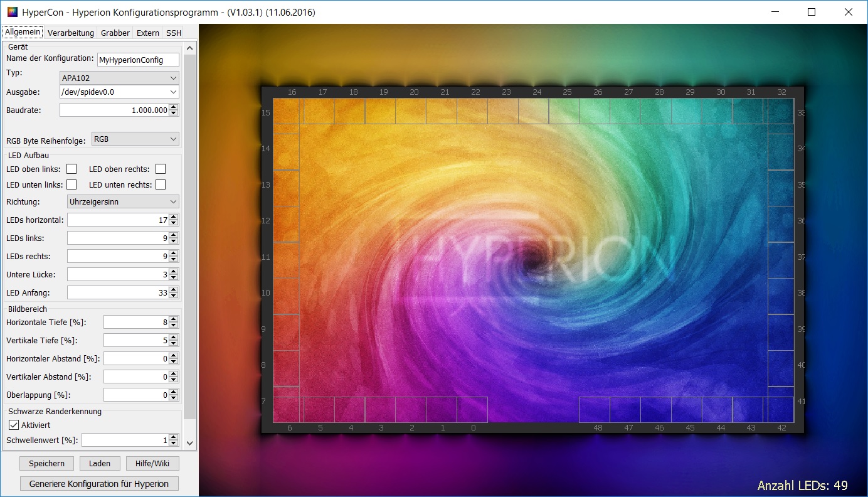The image size is (868, 497).
Task: Click the LED Anfang number field
Action: click(x=118, y=292)
